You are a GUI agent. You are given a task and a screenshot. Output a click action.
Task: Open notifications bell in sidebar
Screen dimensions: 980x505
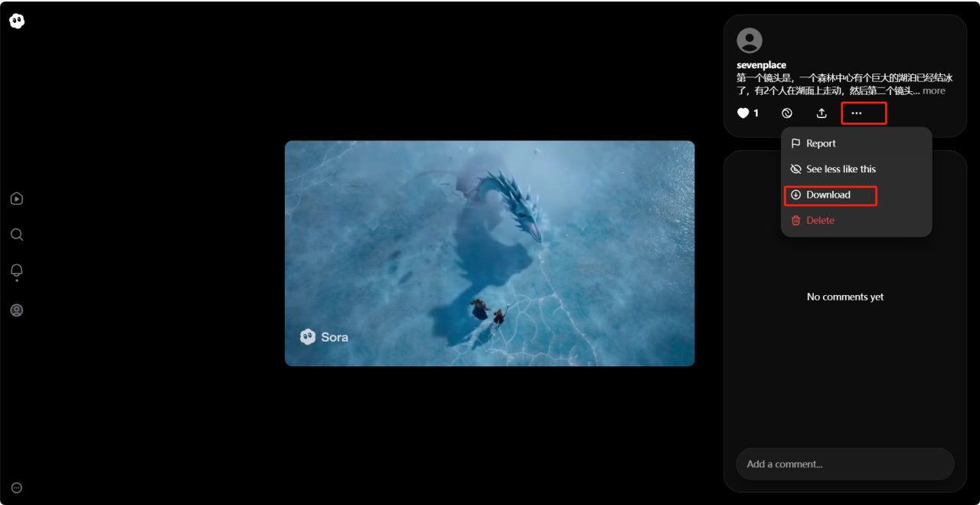tap(17, 271)
